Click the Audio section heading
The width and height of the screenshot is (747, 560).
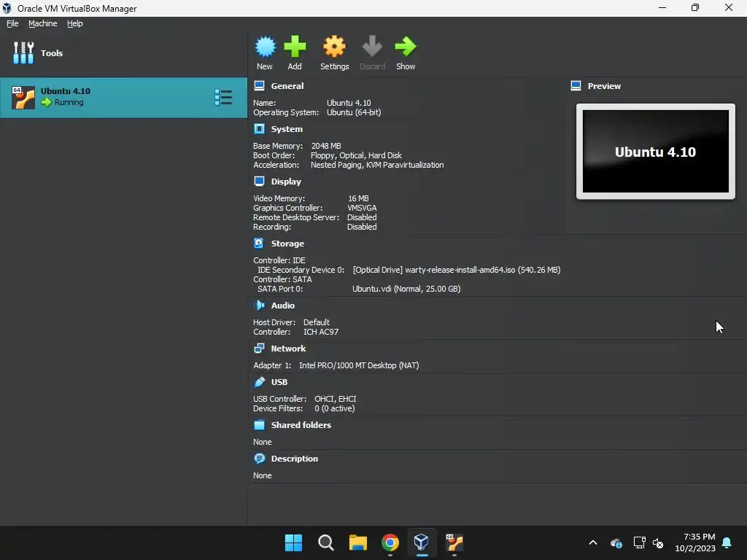[x=283, y=306]
